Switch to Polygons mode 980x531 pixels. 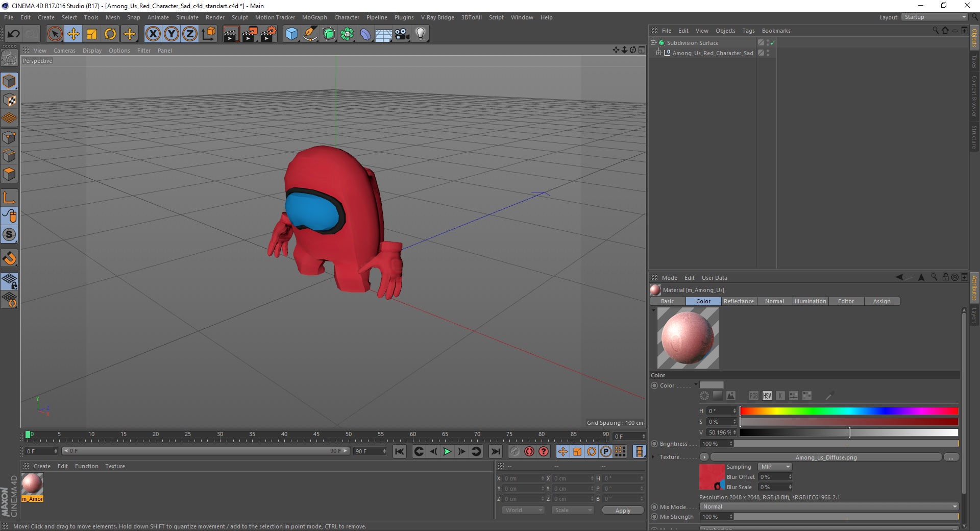(9, 174)
